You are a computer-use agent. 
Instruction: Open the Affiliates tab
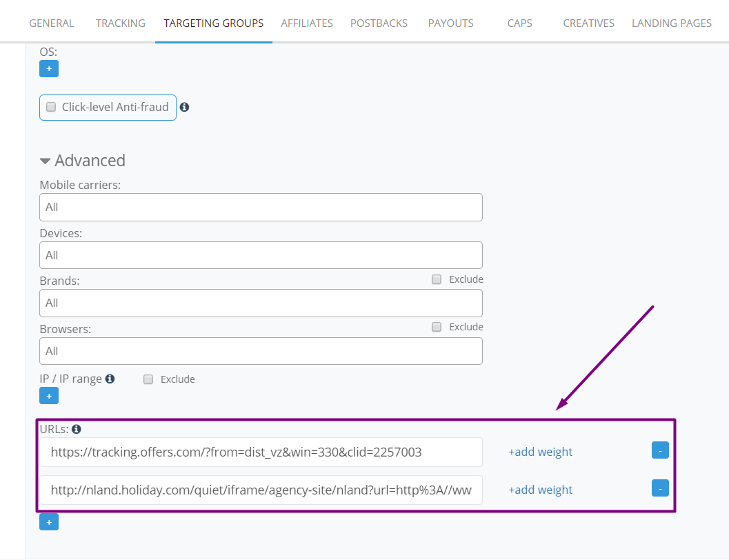click(x=307, y=23)
